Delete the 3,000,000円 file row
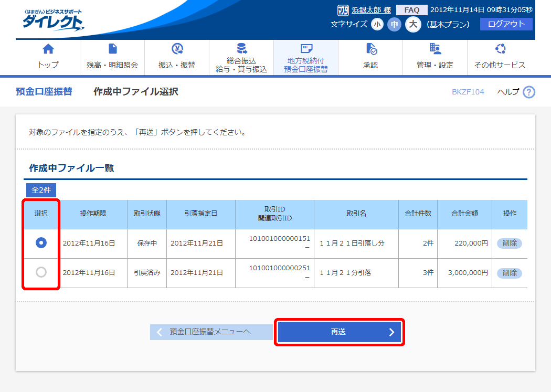Viewport: 551px width, 392px height. [x=509, y=273]
